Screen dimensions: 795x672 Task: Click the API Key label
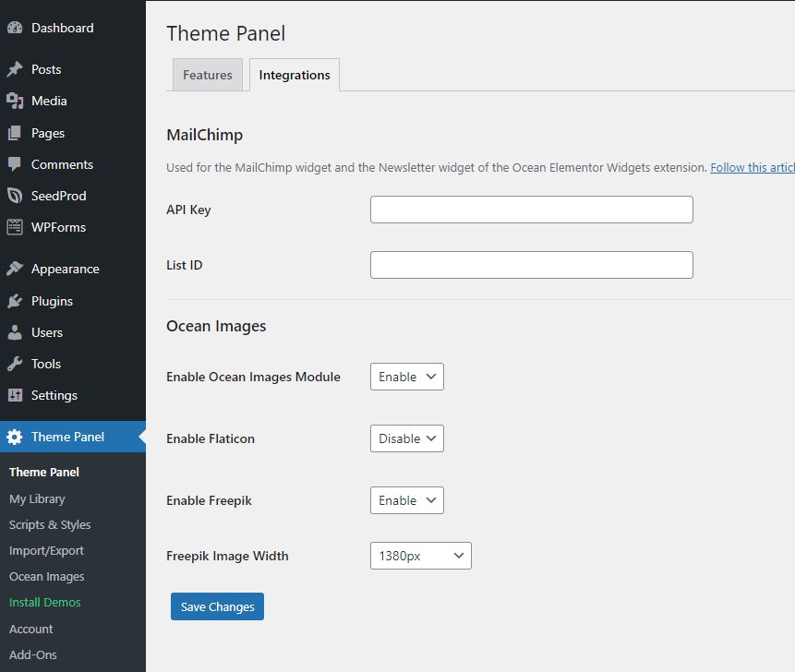pos(188,210)
